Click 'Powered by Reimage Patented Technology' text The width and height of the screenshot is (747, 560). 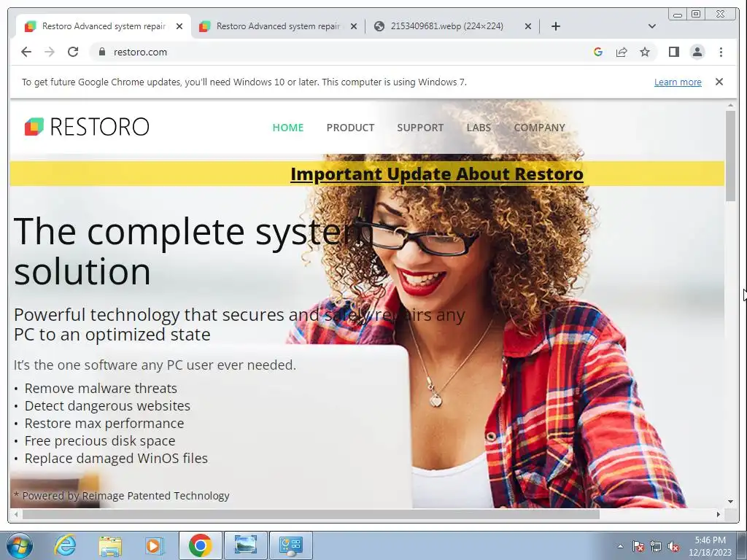[125, 496]
